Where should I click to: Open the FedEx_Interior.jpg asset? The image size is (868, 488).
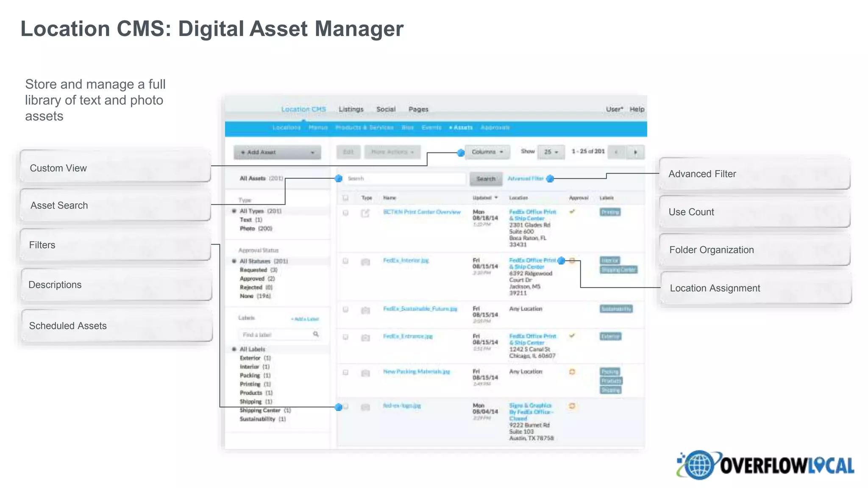tap(406, 261)
